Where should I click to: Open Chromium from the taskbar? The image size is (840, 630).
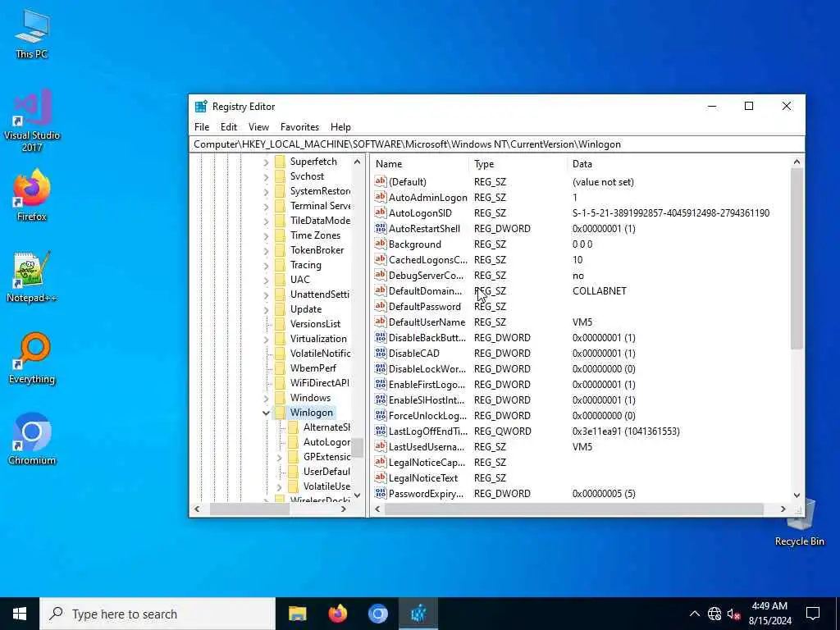coord(377,614)
